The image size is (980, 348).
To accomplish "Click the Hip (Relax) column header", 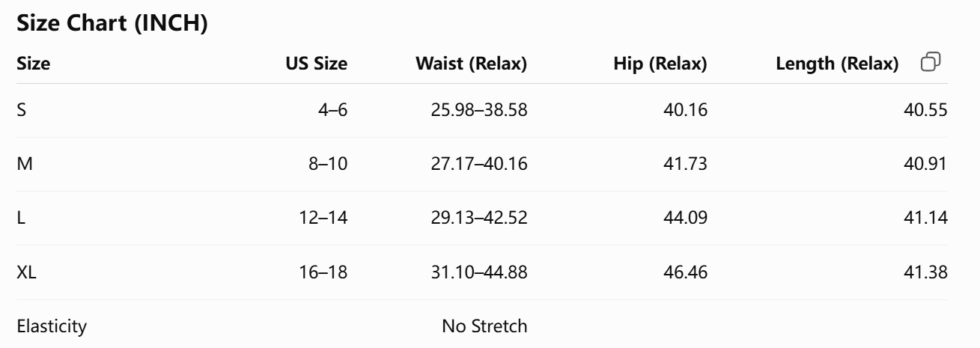I will [660, 64].
